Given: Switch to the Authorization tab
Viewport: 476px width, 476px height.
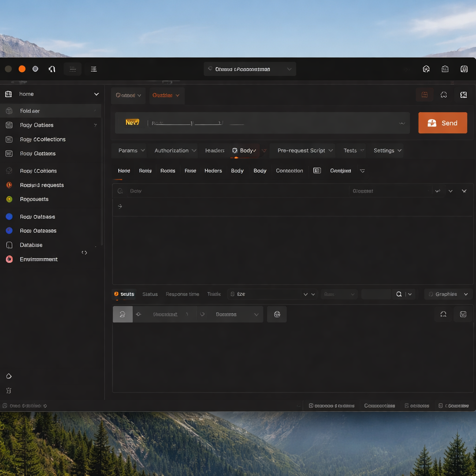Looking at the screenshot, I should tap(172, 151).
